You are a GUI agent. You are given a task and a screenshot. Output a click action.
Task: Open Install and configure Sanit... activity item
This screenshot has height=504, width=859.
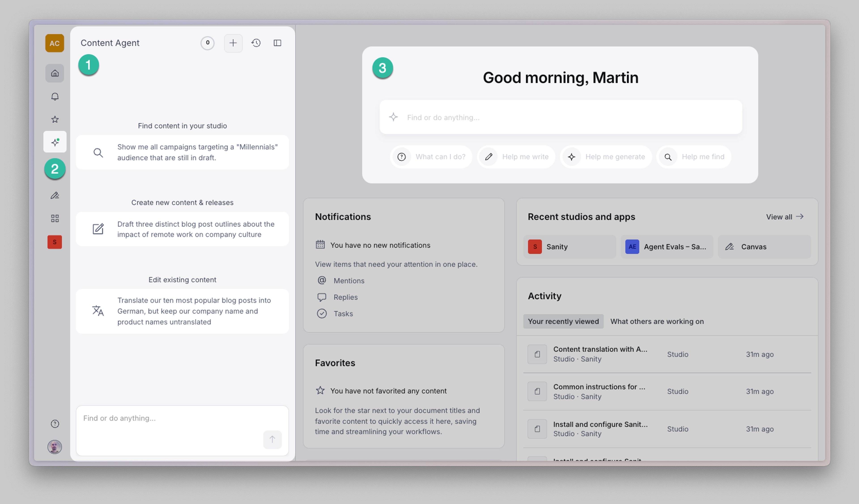[667, 429]
